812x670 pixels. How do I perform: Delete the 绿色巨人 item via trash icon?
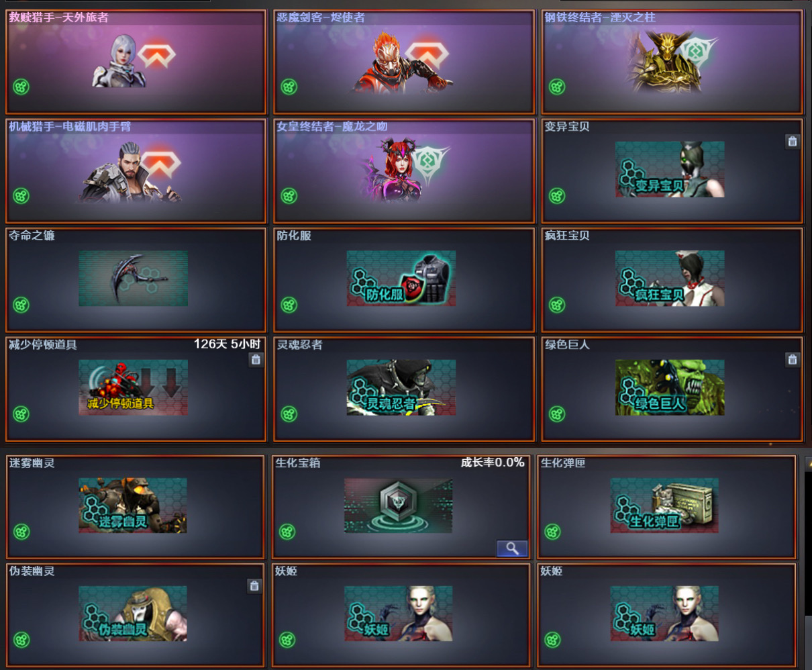coord(793,359)
